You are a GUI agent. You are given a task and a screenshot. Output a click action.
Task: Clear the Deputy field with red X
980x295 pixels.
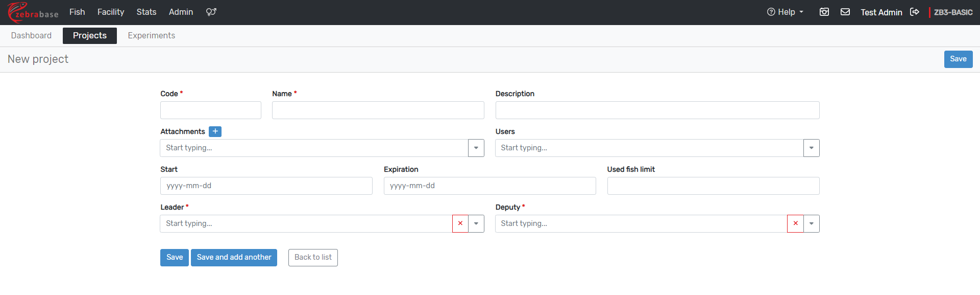point(795,223)
